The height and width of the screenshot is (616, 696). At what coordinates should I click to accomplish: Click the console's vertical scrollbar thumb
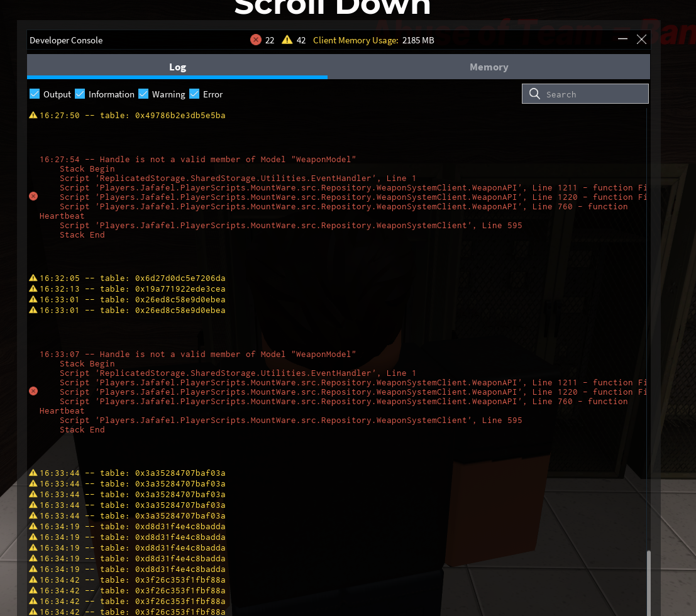pos(648,581)
